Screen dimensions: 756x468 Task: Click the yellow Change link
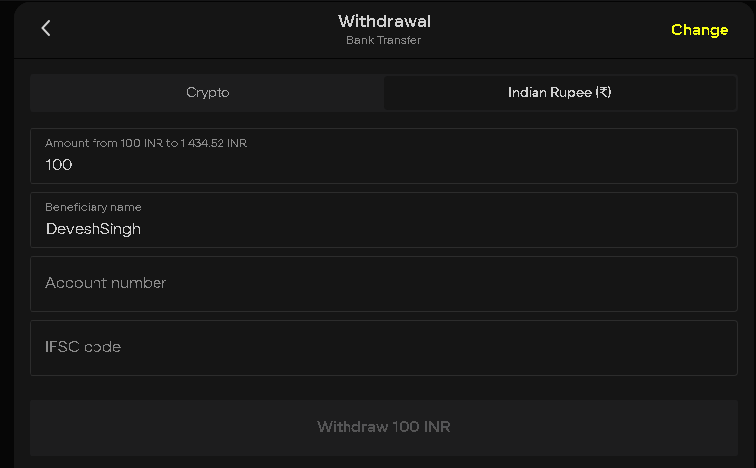699,30
